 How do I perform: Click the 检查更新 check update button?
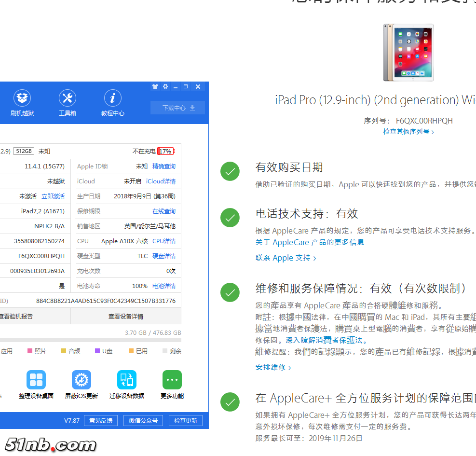[186, 421]
